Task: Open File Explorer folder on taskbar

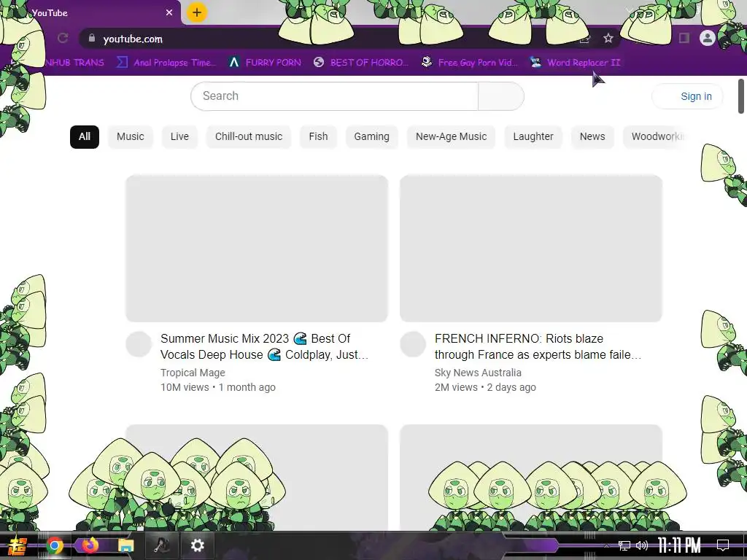Action: tap(125, 545)
